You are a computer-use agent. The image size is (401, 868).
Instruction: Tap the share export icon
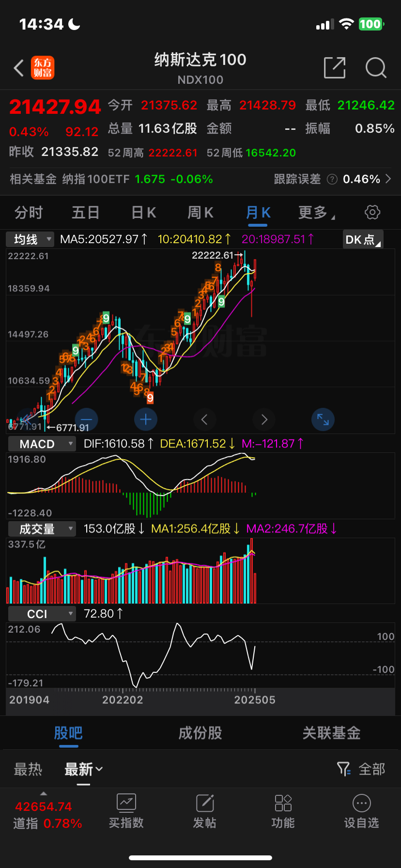point(335,67)
